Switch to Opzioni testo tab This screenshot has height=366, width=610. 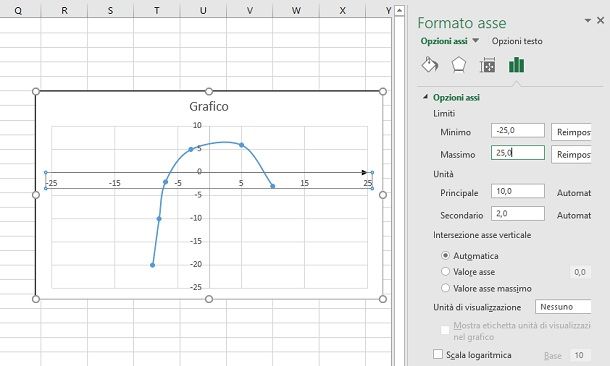pyautogui.click(x=517, y=41)
